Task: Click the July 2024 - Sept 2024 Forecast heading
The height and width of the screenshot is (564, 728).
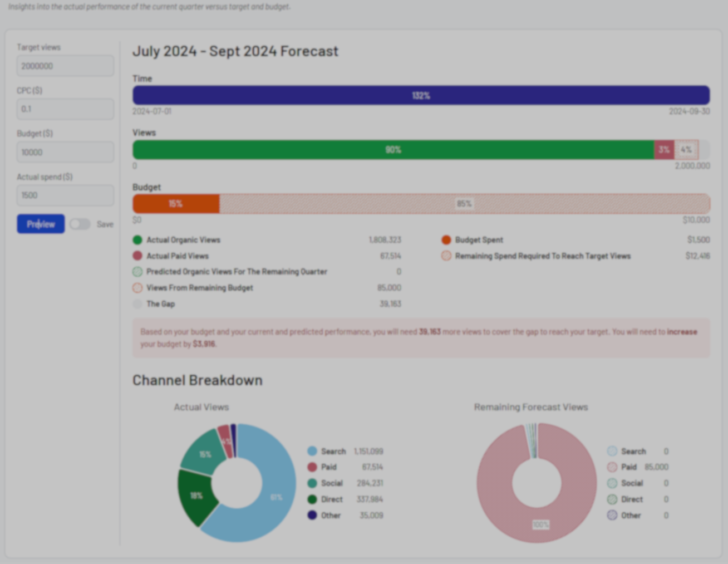Action: [235, 51]
